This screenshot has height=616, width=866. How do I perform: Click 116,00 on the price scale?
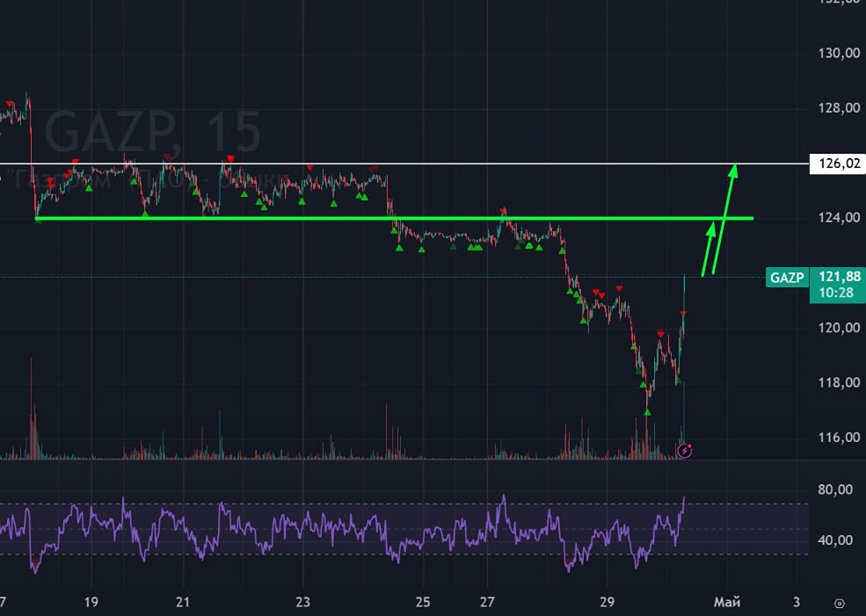[839, 438]
